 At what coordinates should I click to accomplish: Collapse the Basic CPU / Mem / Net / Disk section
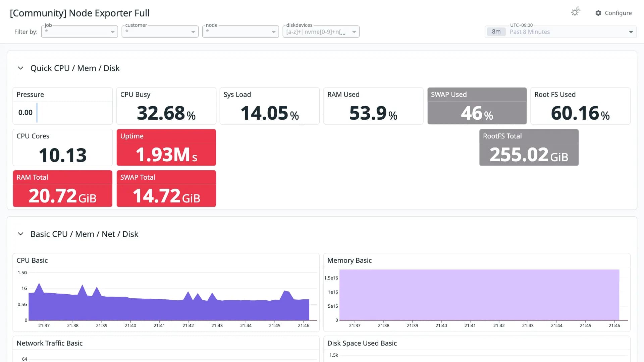point(20,234)
